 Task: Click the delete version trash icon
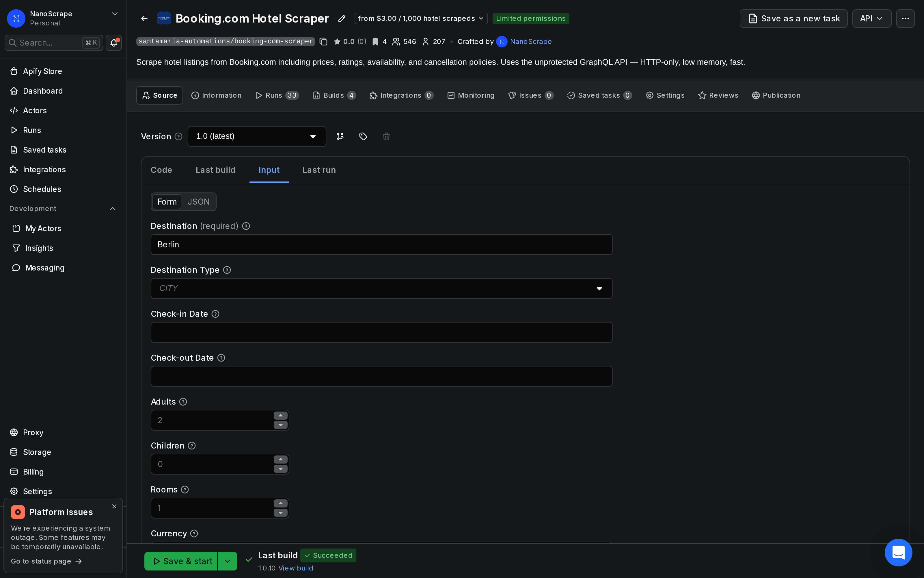386,136
